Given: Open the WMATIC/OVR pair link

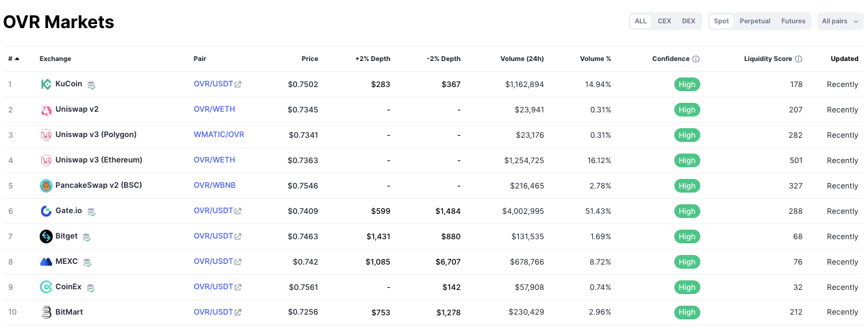Looking at the screenshot, I should click(x=218, y=134).
